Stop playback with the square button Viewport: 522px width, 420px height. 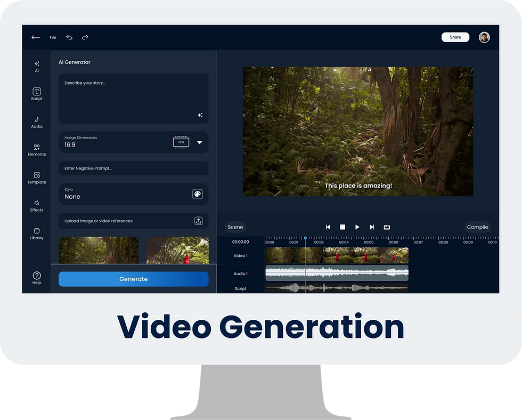point(342,227)
